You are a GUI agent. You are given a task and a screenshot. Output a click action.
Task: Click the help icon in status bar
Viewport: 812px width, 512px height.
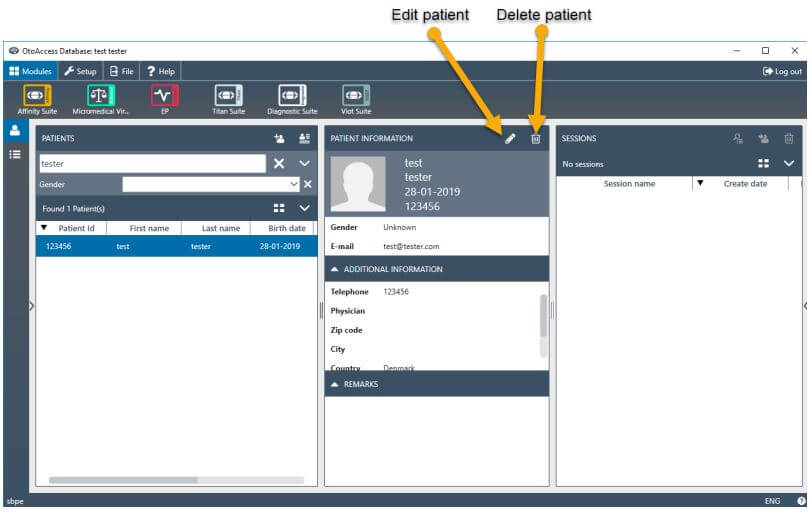[802, 501]
